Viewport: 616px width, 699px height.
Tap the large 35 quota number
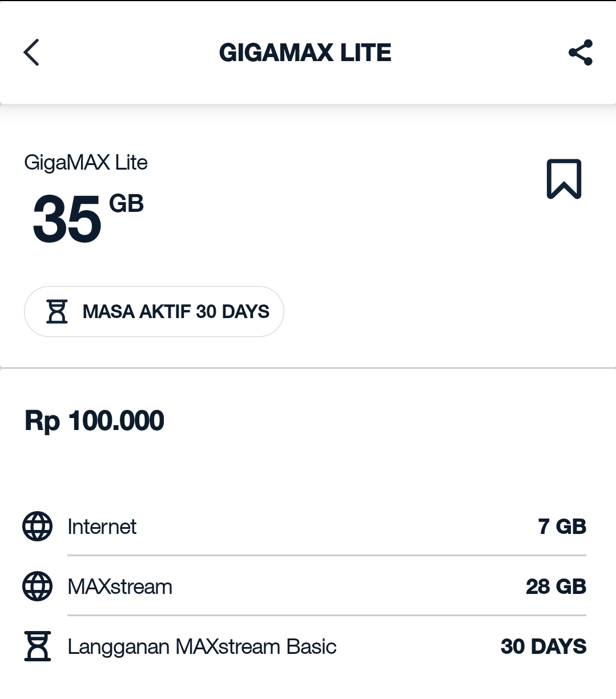[x=67, y=219]
